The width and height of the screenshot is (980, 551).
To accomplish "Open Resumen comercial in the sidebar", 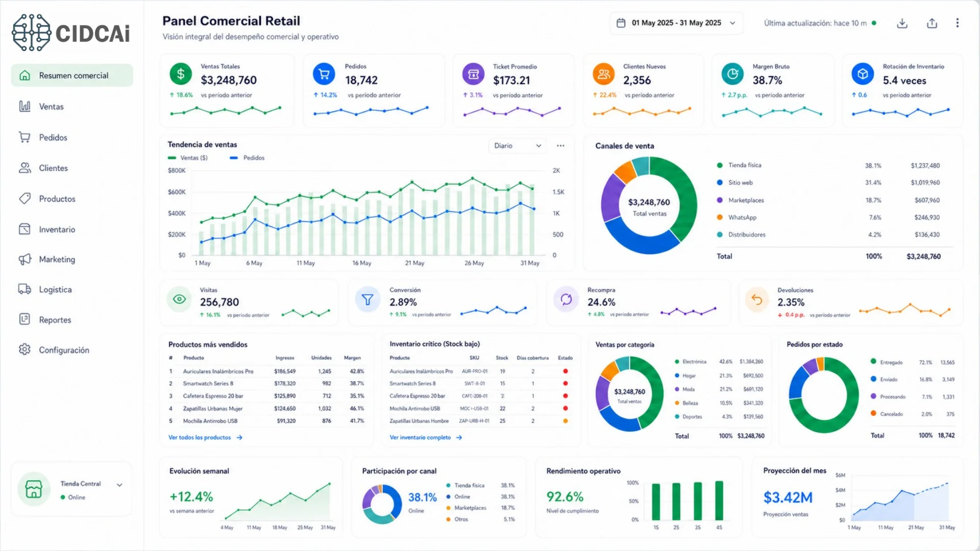I will pos(72,76).
